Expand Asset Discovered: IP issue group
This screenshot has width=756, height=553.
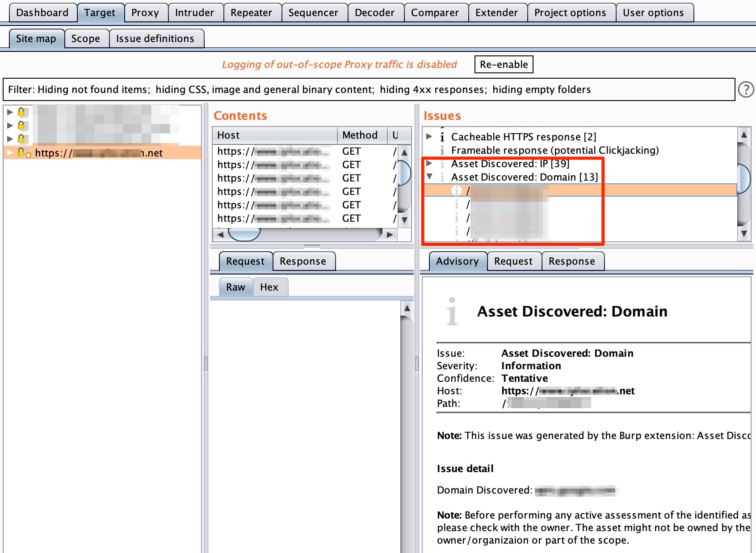tap(429, 163)
